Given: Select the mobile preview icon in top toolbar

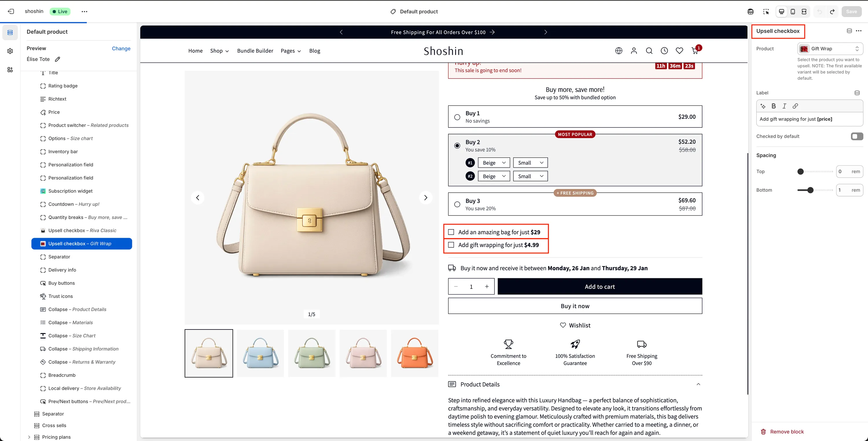Looking at the screenshot, I should tap(793, 12).
